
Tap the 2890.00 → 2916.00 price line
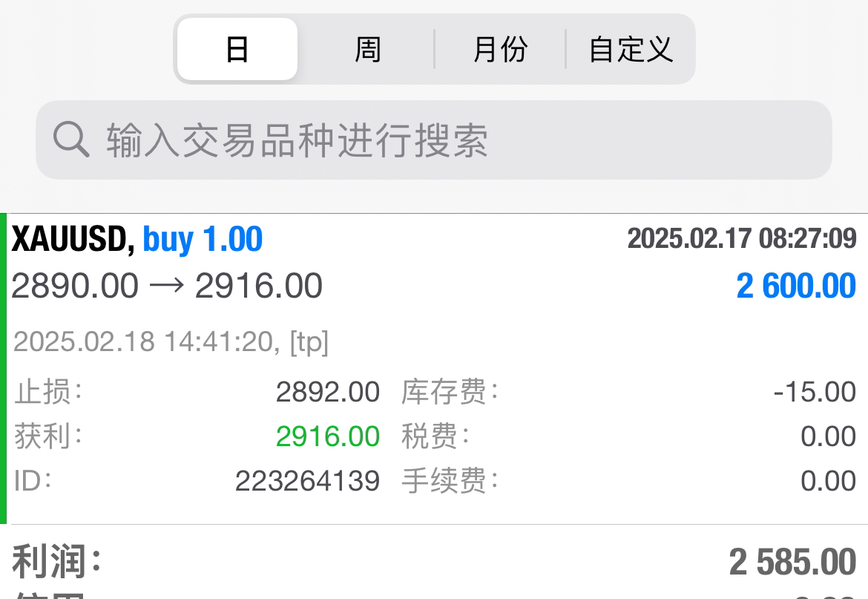[167, 286]
